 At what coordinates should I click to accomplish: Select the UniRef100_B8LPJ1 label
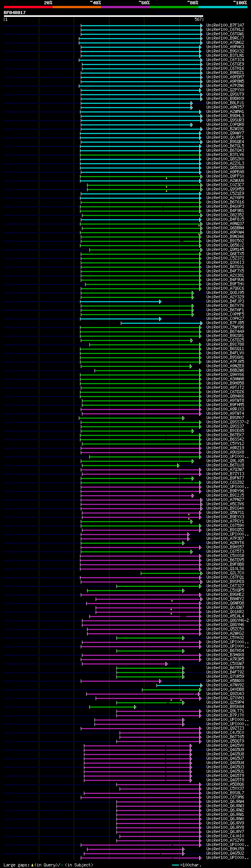[x=225, y=103]
